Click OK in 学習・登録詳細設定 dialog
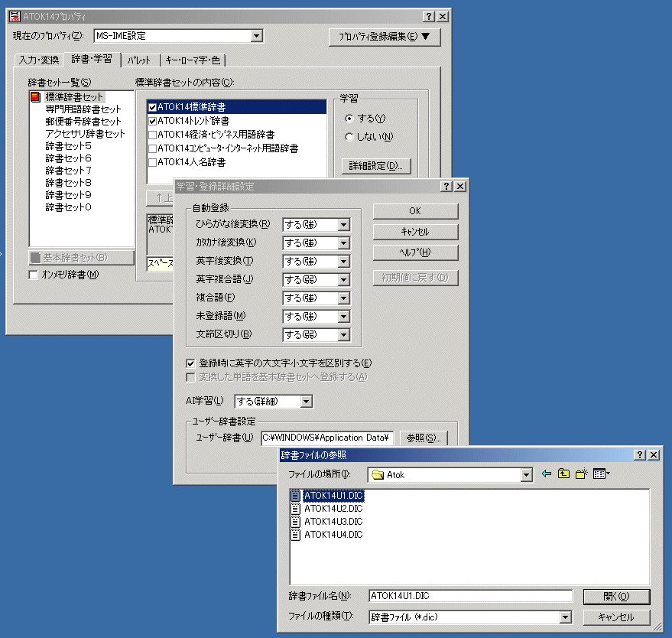 tap(415, 211)
